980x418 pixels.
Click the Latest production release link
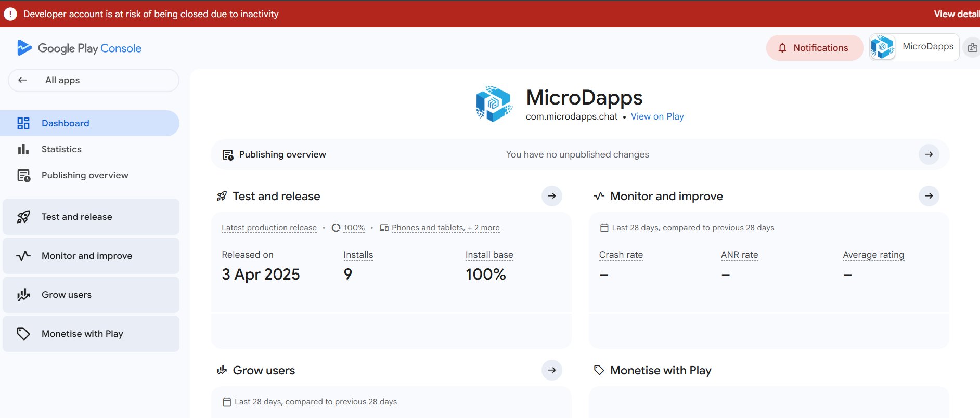pyautogui.click(x=269, y=228)
